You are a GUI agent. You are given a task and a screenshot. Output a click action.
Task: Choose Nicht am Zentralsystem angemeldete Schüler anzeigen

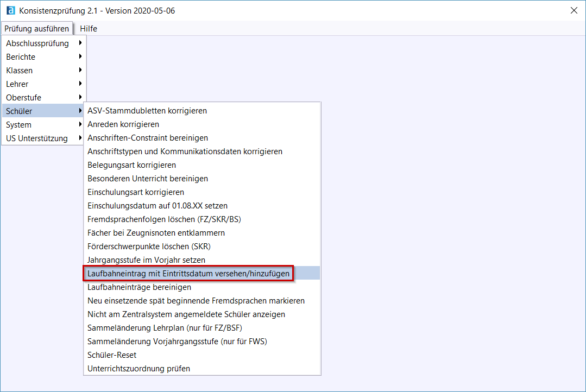click(x=202, y=314)
